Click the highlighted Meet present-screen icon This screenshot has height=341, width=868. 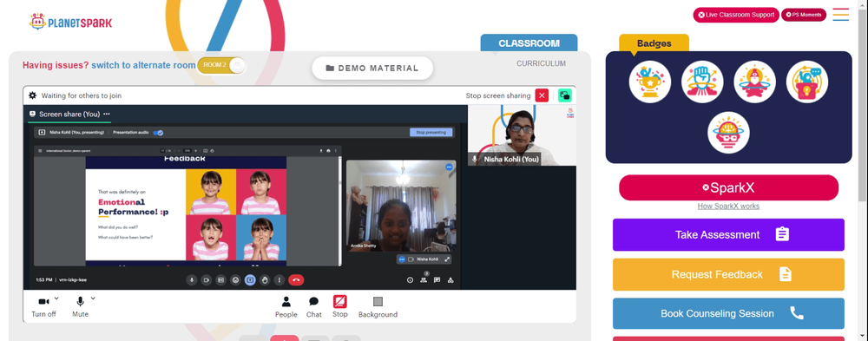click(250, 280)
